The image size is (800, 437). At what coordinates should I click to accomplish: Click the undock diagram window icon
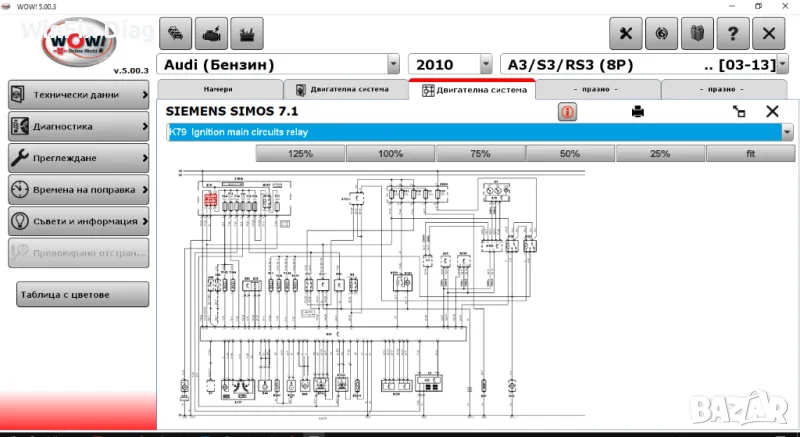click(x=739, y=112)
